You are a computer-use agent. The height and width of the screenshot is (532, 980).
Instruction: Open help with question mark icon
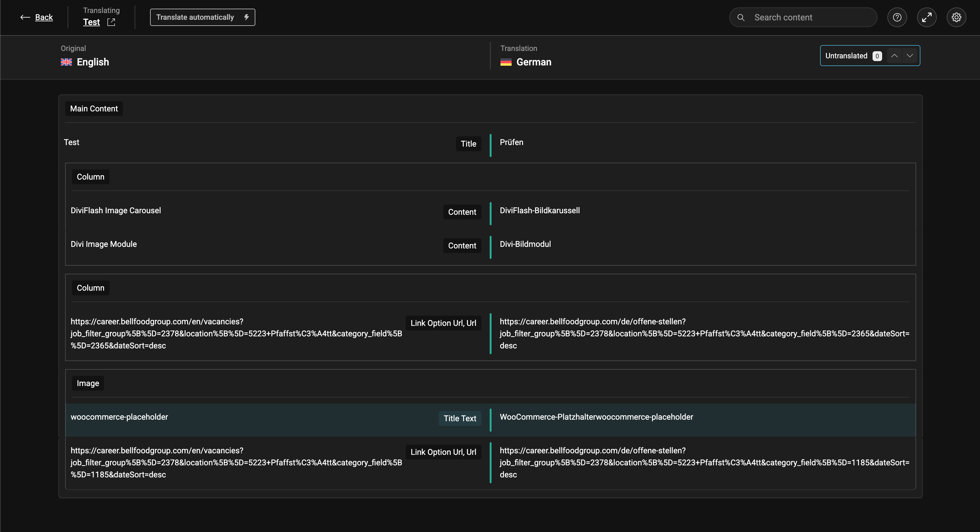point(897,18)
